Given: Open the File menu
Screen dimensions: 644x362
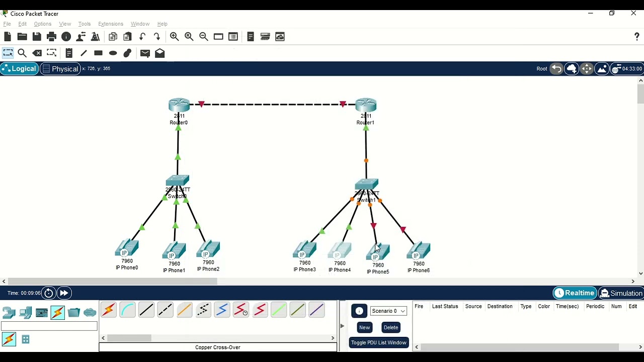Looking at the screenshot, I should pos(7,24).
